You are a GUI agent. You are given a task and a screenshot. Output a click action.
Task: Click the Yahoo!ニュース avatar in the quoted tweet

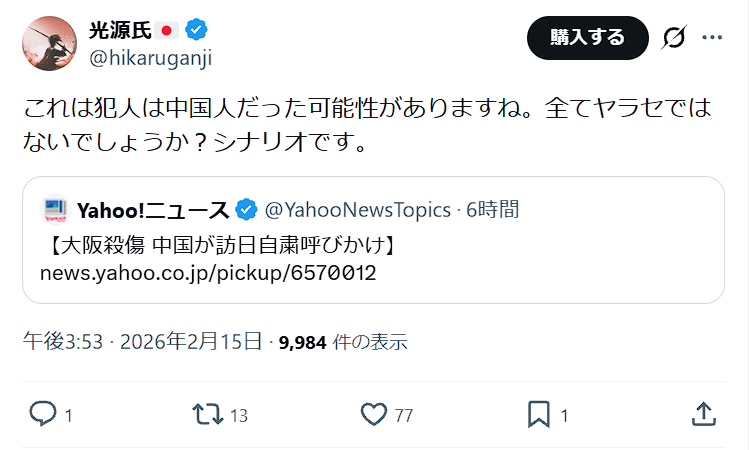click(54, 210)
